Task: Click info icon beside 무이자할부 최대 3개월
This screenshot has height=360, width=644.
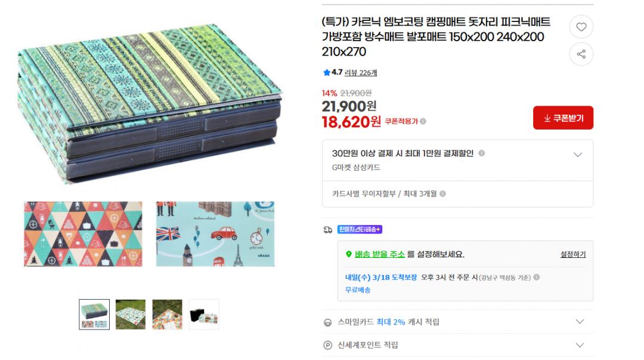Action: pyautogui.click(x=442, y=194)
